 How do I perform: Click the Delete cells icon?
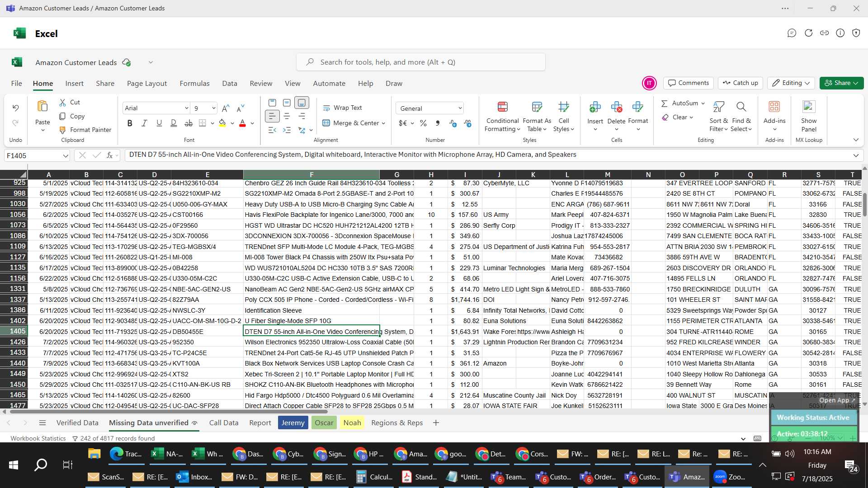click(616, 107)
